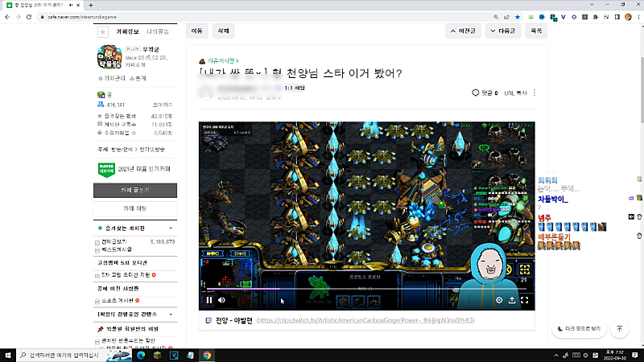Click the cafe favorite star icon
Viewport: 644px width, 362px height.
[x=102, y=31]
